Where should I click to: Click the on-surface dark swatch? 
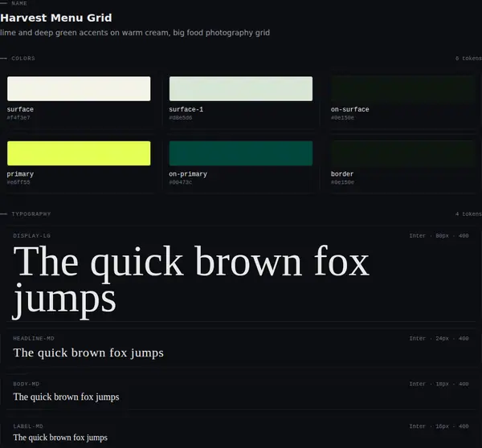[402, 88]
